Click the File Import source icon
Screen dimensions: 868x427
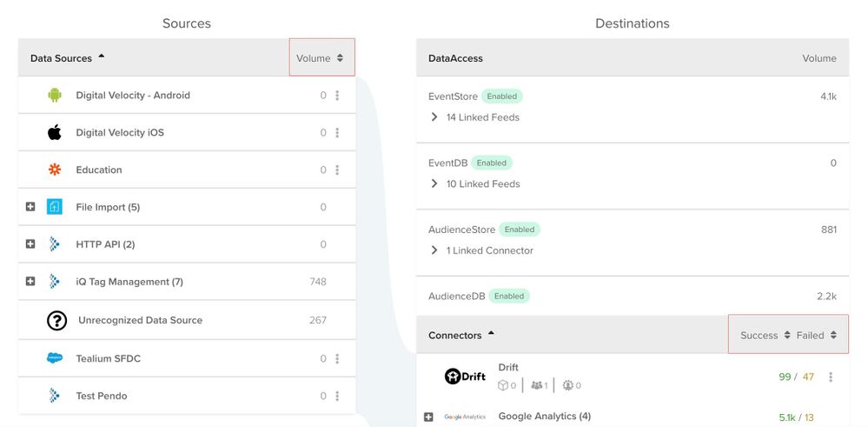pos(55,207)
